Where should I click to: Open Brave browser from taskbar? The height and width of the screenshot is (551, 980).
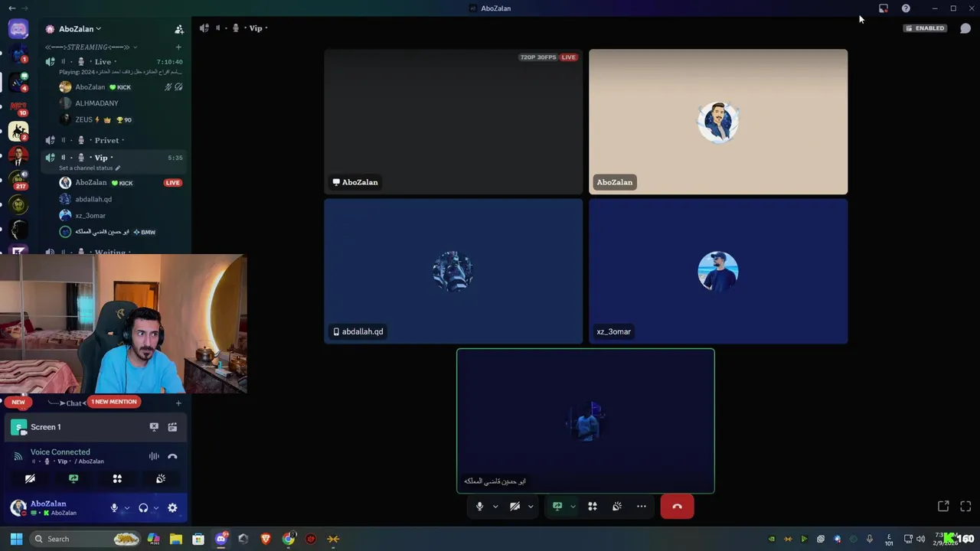click(266, 539)
